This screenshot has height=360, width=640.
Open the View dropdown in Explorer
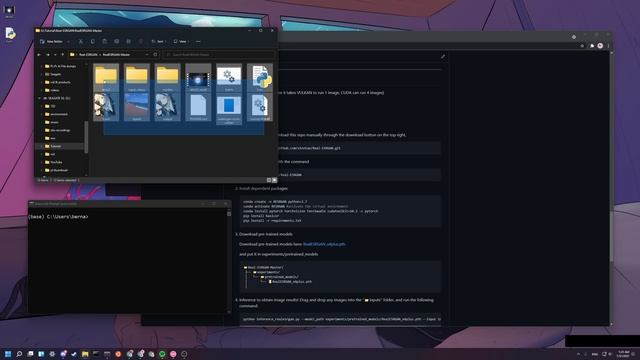181,42
